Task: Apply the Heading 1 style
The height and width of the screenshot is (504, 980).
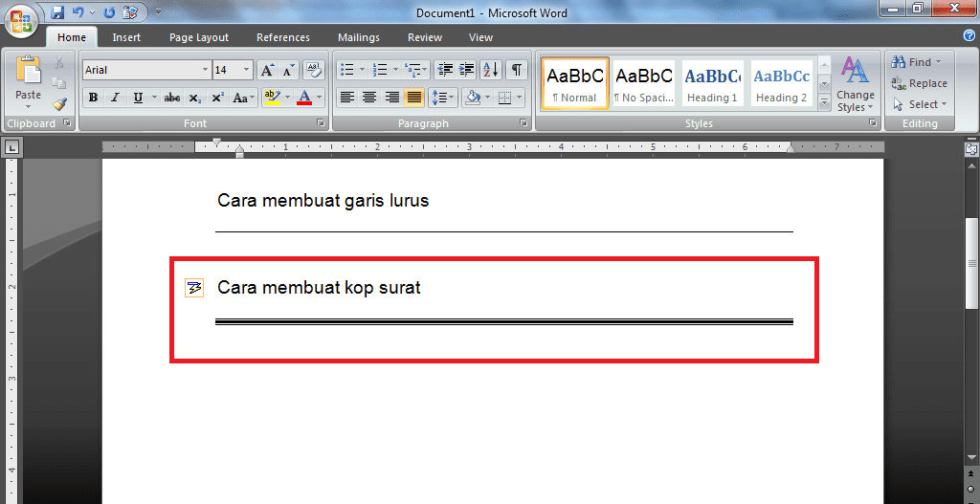Action: click(x=712, y=84)
